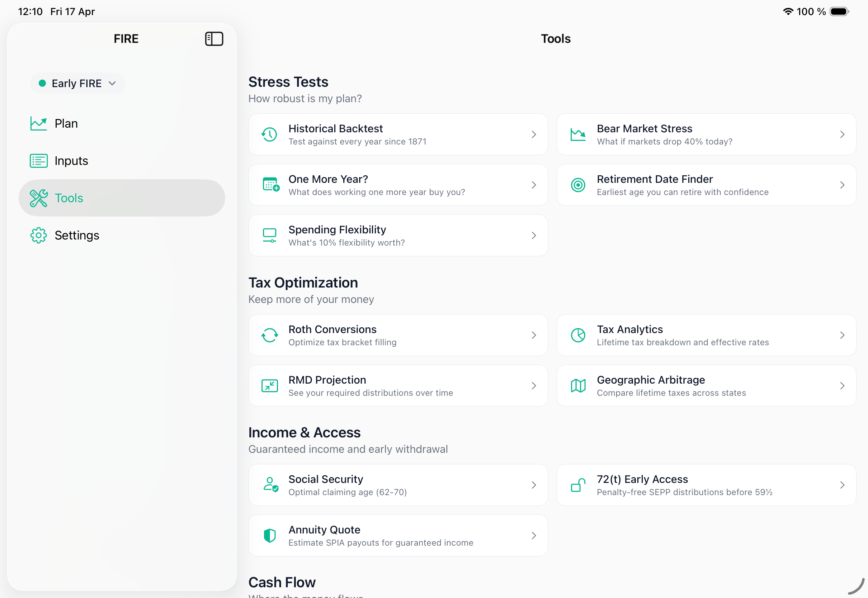Click the Annuity Quote shield icon
This screenshot has width=868, height=598.
[x=269, y=535]
